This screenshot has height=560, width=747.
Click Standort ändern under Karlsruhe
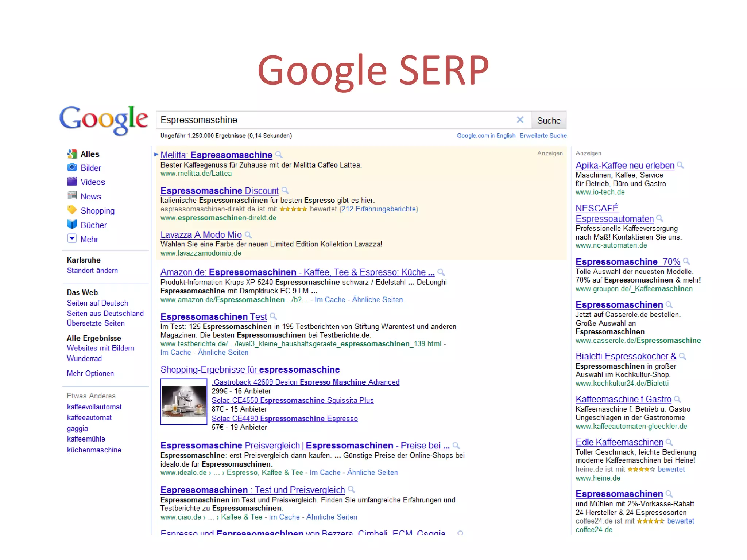point(92,270)
